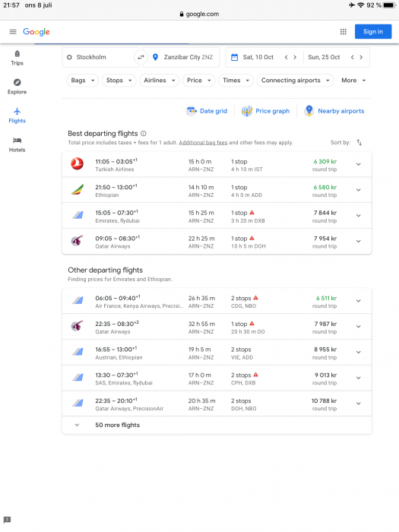Viewport: 399px width, 532px height.
Task: Send feedback via bottom-left icon
Action: [7, 519]
